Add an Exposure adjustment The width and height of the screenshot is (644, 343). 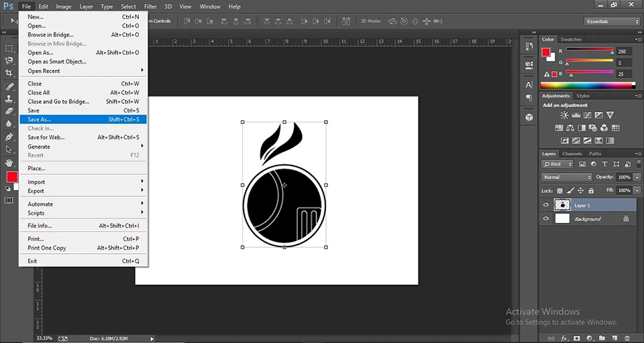(x=598, y=115)
